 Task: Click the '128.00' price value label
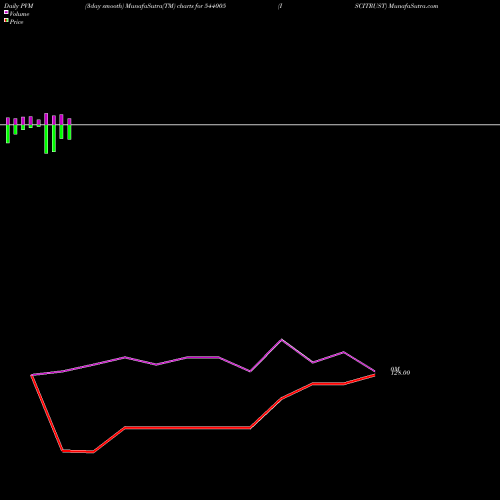coord(400,373)
